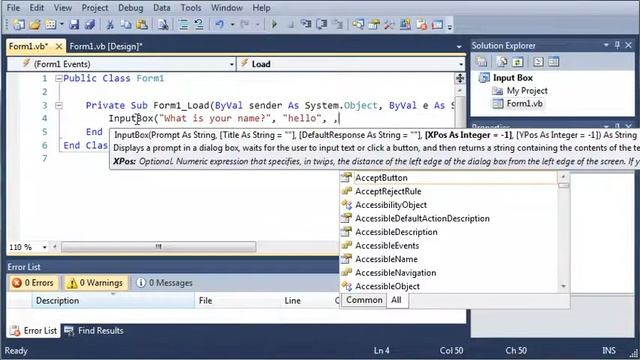
Task: Select My Project in Solution Explorer
Action: click(x=520, y=91)
